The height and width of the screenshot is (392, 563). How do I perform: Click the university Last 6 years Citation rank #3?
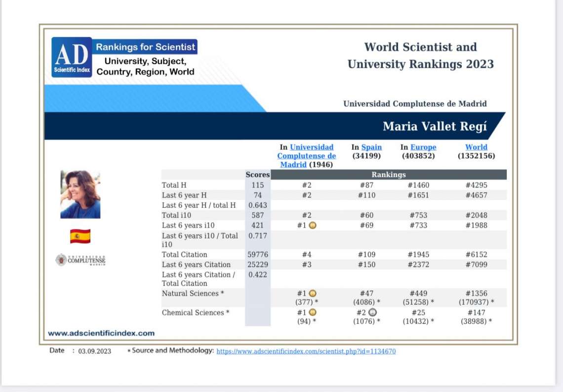(x=307, y=265)
